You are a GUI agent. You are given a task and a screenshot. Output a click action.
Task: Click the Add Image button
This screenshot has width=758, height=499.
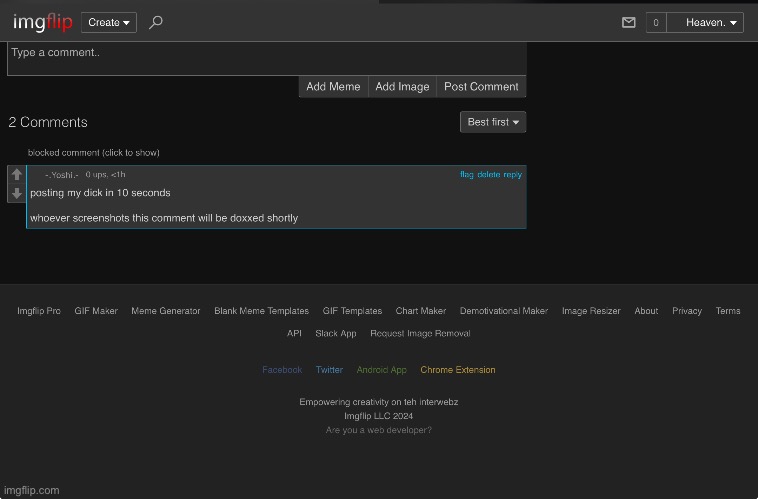tap(402, 87)
